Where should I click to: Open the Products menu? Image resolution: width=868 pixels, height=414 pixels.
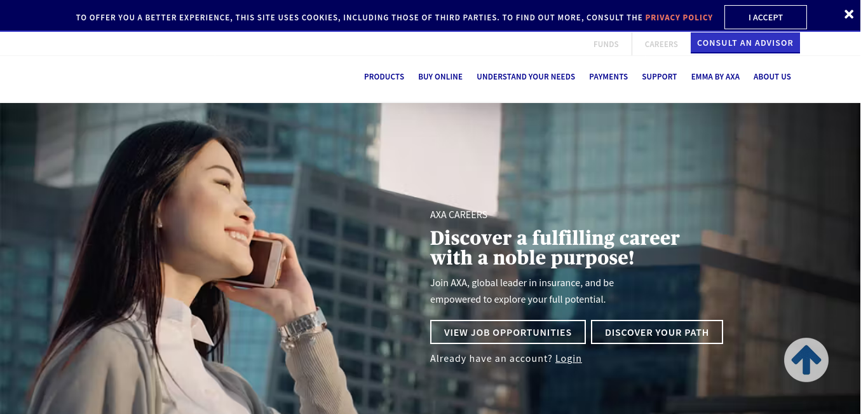(x=384, y=76)
